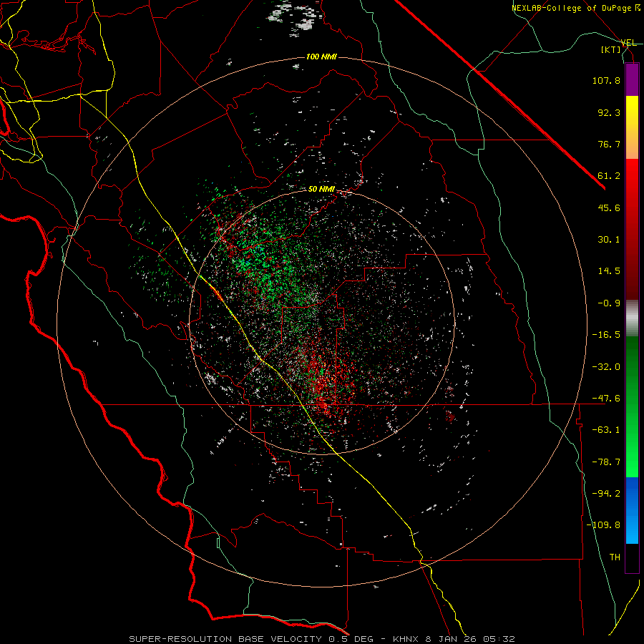Click the 50 NMI range ring label
The width and height of the screenshot is (644, 644).
[321, 190]
